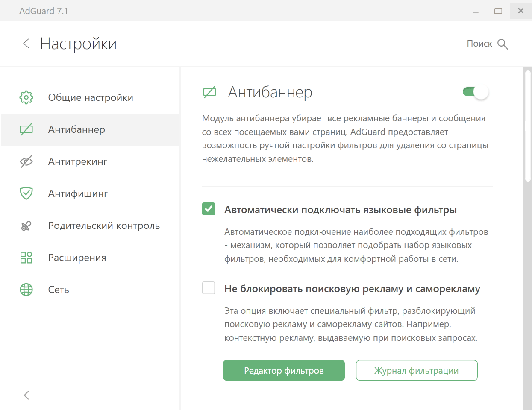Click the shield Антифишинг icon

coord(26,193)
